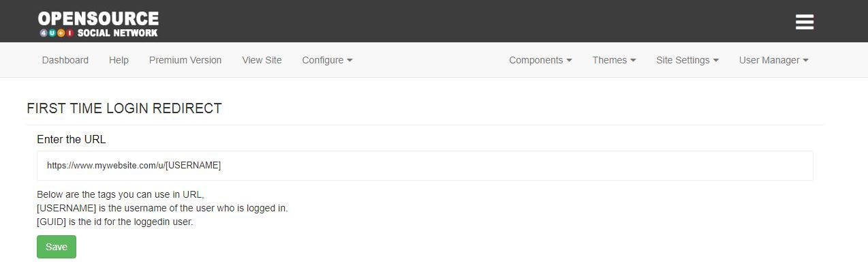Select View Site in the navbar
The image size is (868, 270).
[262, 60]
